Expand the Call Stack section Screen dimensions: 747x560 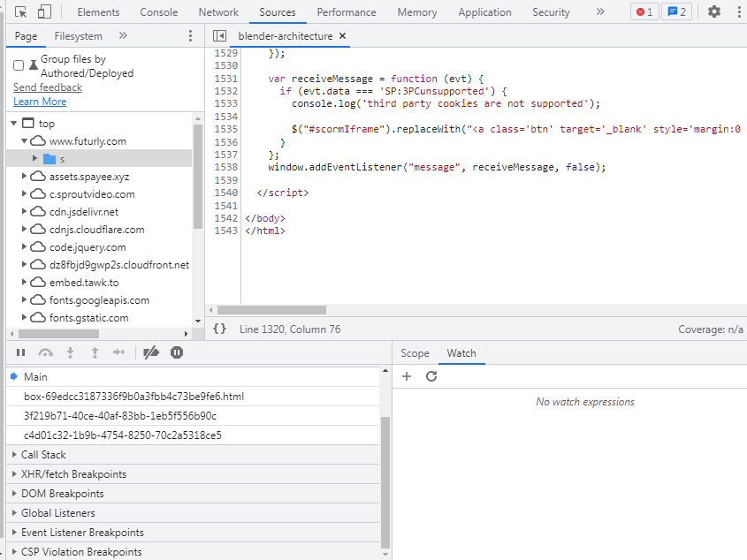point(43,455)
